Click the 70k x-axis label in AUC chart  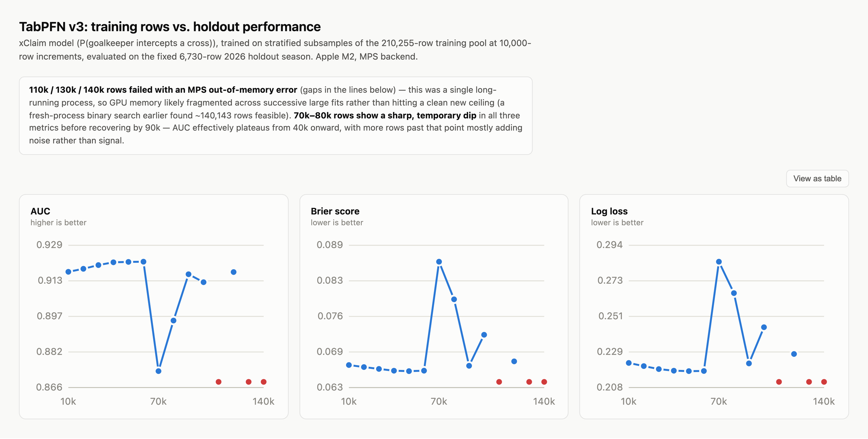(x=158, y=401)
